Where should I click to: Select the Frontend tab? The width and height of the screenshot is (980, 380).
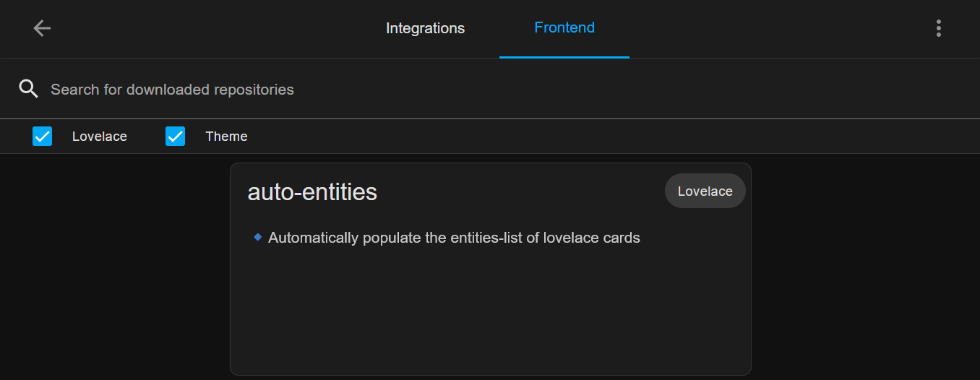564,28
